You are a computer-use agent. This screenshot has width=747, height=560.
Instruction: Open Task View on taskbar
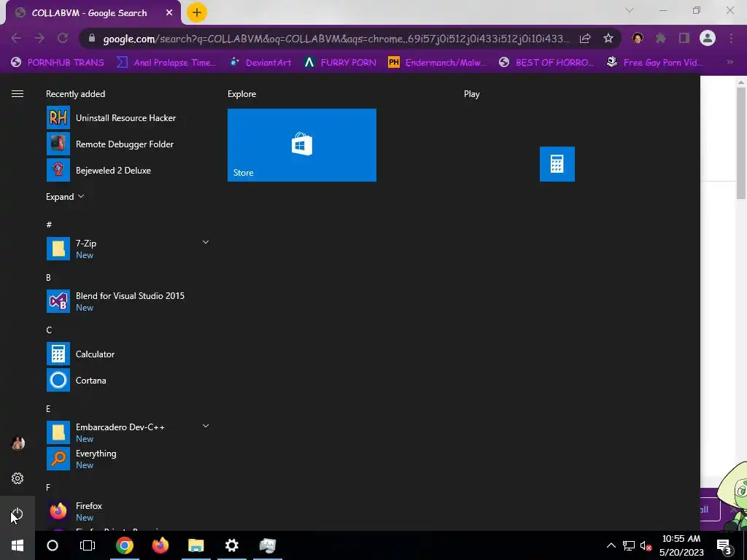[x=88, y=545]
